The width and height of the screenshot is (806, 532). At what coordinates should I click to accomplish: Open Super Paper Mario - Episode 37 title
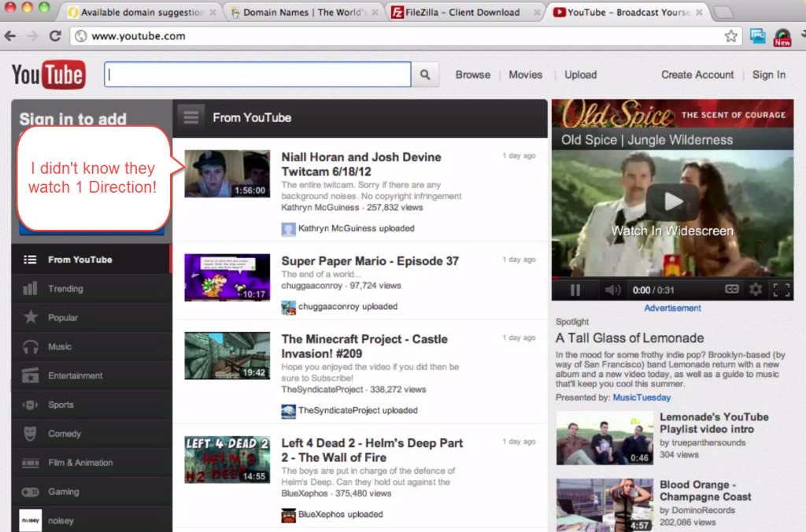pyautogui.click(x=370, y=261)
